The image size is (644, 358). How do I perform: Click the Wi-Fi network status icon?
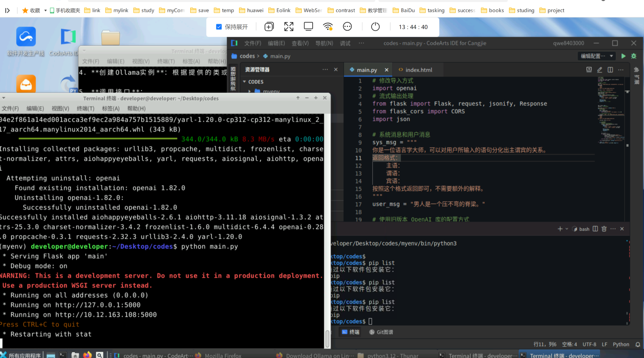coord(328,27)
